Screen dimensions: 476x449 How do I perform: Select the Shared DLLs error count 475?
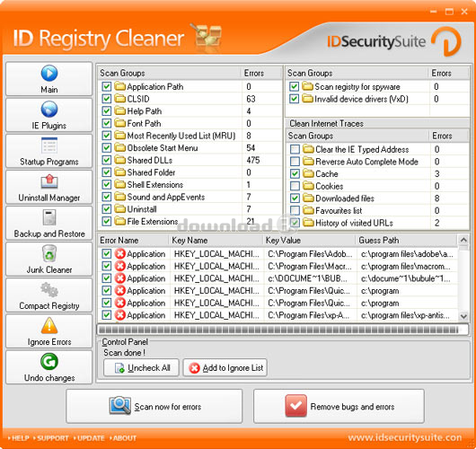click(x=253, y=160)
